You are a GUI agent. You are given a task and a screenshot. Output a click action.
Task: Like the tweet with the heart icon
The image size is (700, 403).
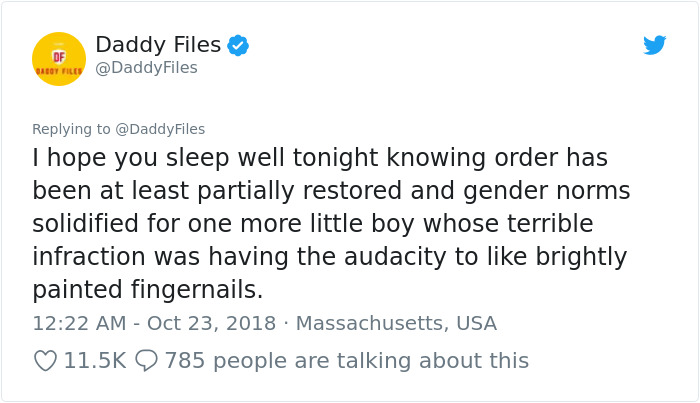45,360
